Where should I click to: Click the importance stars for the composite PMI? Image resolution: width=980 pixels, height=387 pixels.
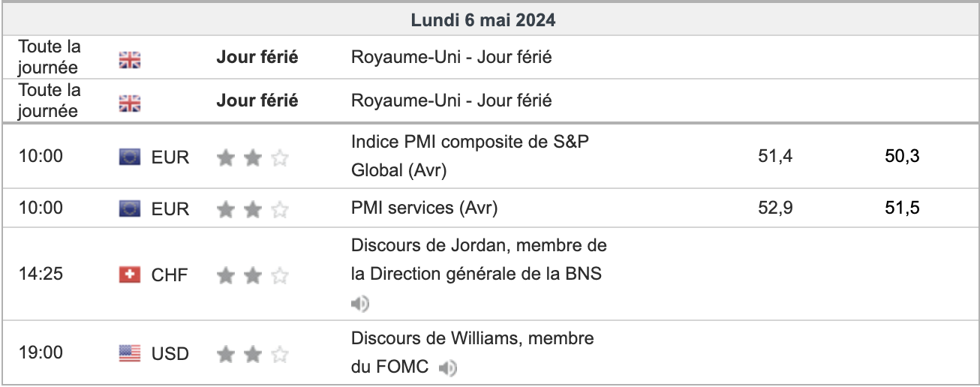253,157
